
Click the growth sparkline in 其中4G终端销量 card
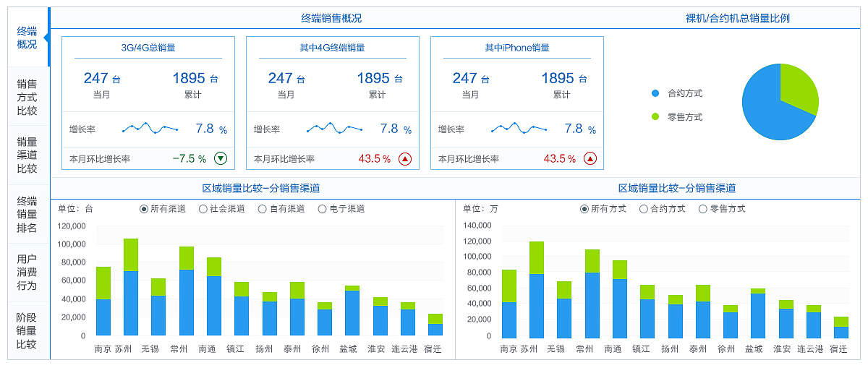coord(334,129)
